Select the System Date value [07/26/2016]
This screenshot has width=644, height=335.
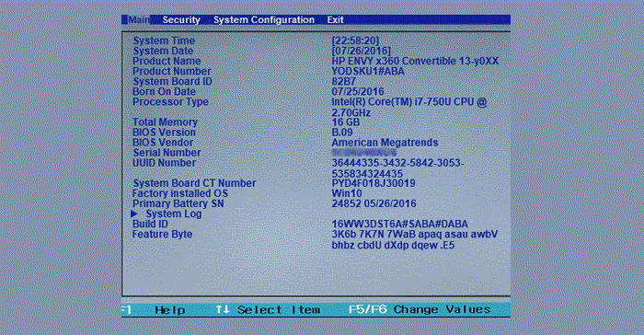[x=361, y=51]
